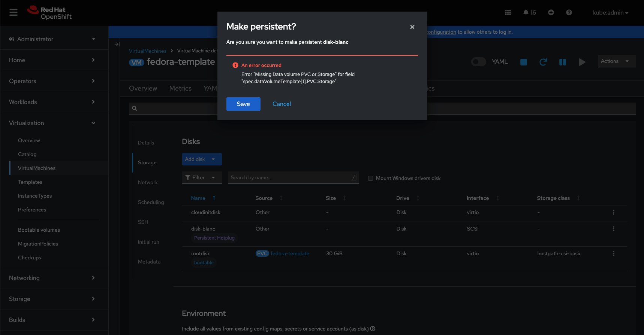Screen dimensions: 644x335
Task: Follow the VirtualMachines breadcrumb link
Action: (x=148, y=51)
